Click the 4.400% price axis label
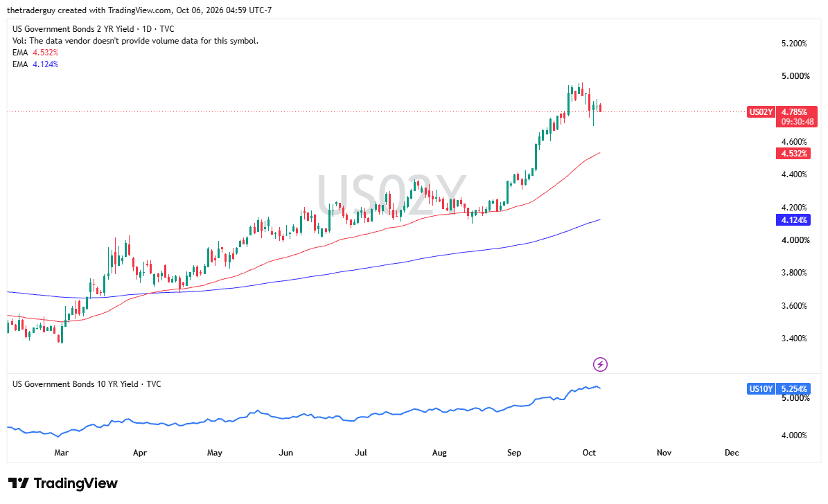 (x=794, y=174)
